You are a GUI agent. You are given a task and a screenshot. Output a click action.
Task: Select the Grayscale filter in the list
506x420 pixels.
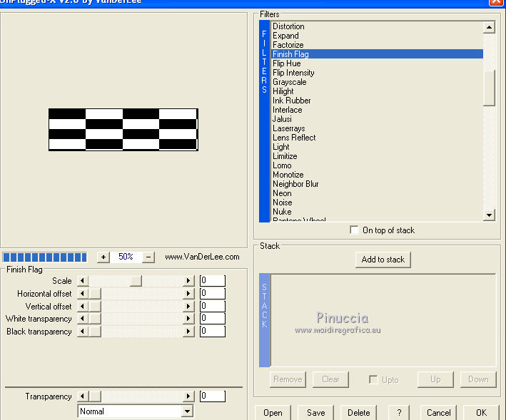point(289,82)
